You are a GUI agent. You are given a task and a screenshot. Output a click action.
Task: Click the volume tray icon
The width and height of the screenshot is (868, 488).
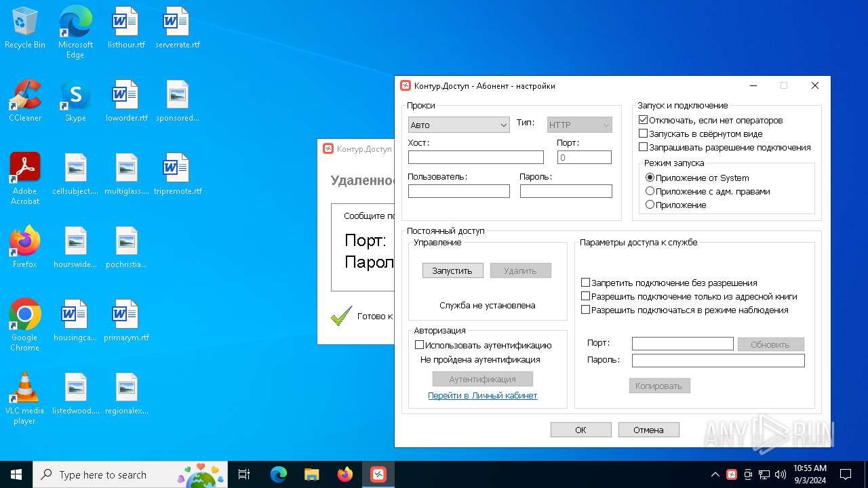781,474
